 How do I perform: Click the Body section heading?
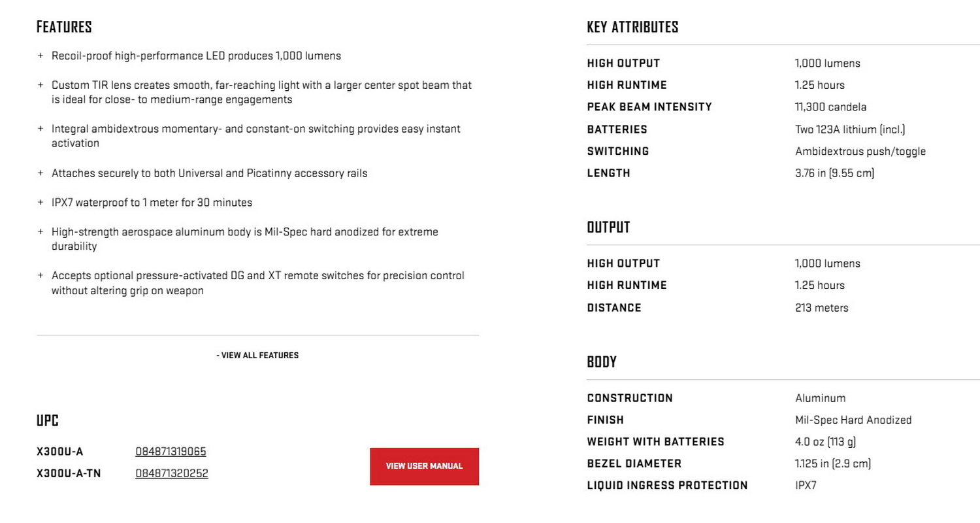click(602, 362)
